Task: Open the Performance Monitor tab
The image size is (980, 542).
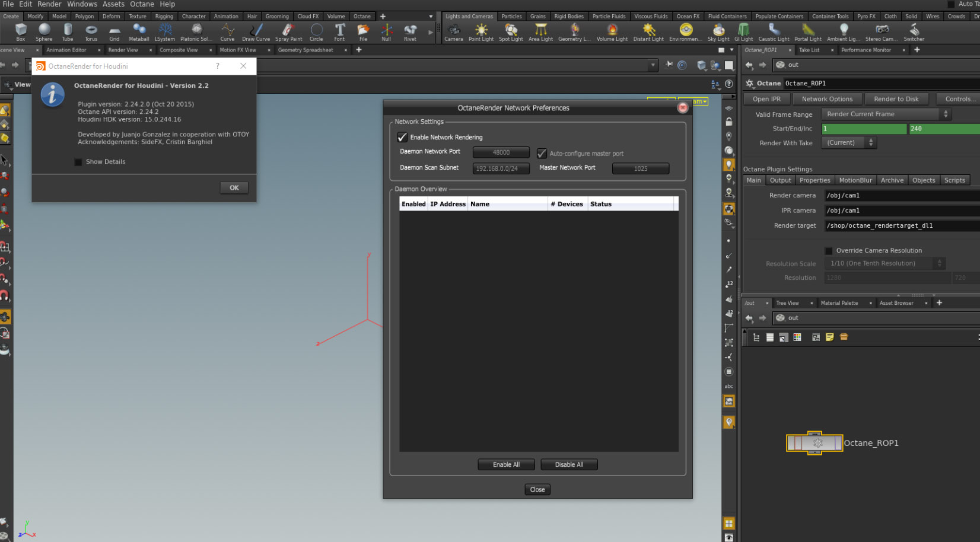Action: (x=866, y=50)
